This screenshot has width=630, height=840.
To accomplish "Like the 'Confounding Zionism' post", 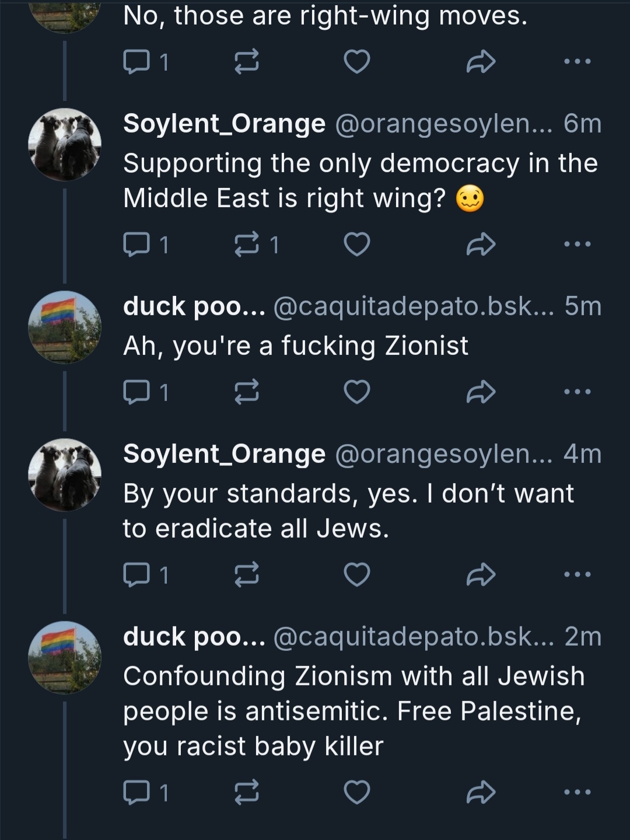I will [356, 793].
